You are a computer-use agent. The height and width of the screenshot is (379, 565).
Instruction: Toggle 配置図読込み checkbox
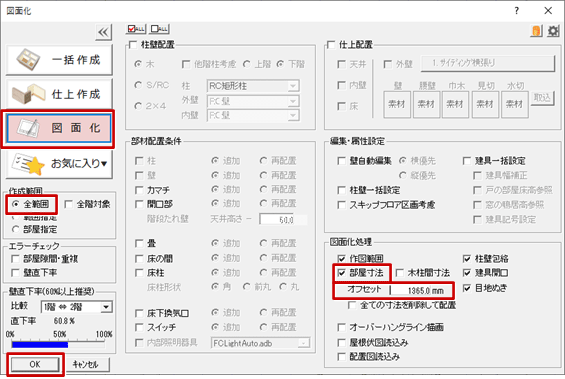point(342,357)
